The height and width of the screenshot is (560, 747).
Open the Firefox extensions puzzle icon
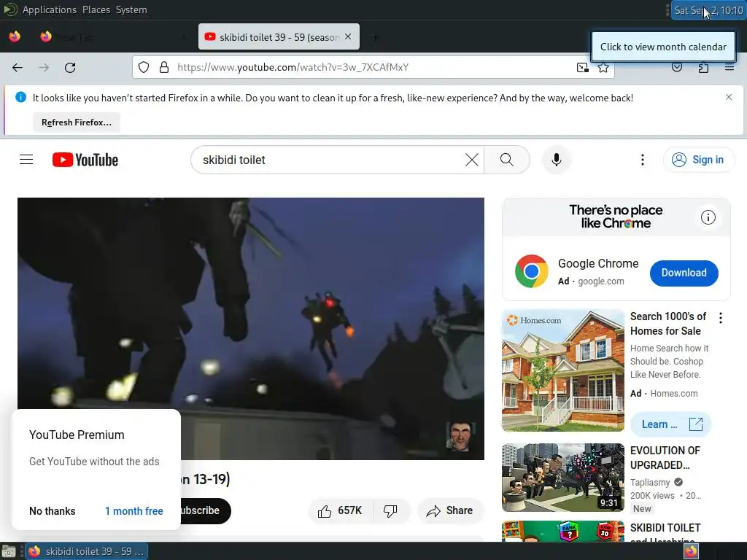click(703, 67)
